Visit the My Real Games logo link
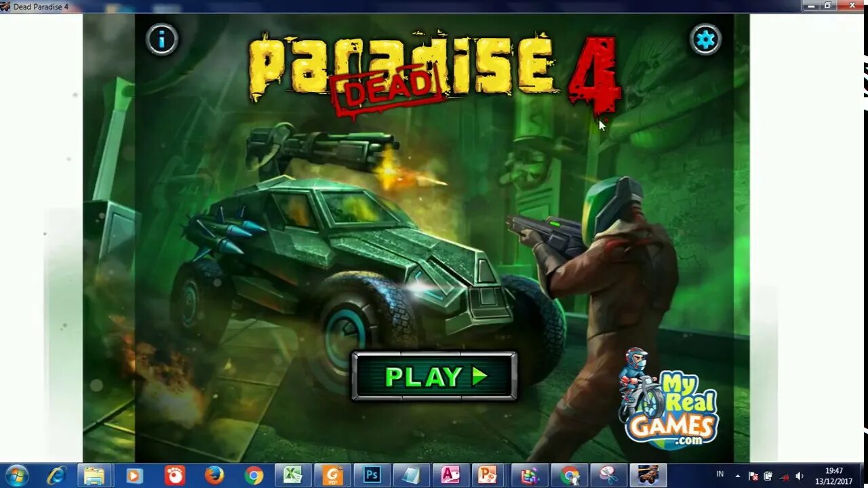The height and width of the screenshot is (488, 868). pos(669,400)
